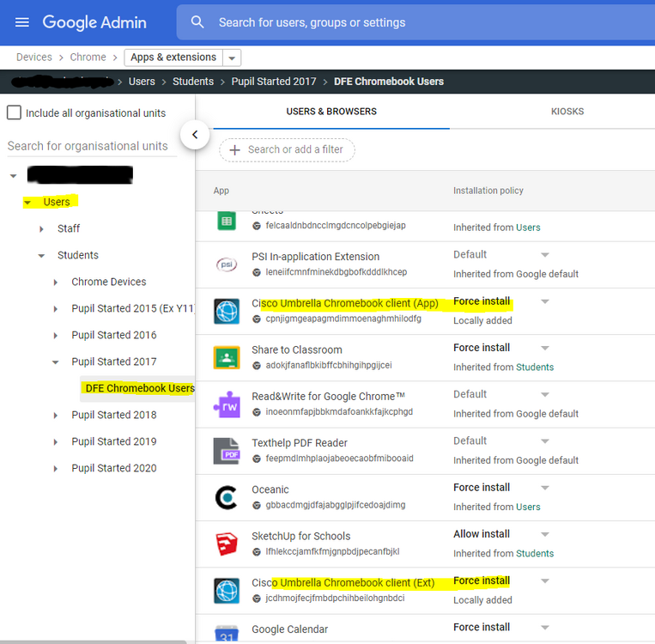Click web store icon beside gbbacdmgjdfajabgglpjifcedoajdimg
Image resolution: width=655 pixels, height=644 pixels.
tap(257, 505)
